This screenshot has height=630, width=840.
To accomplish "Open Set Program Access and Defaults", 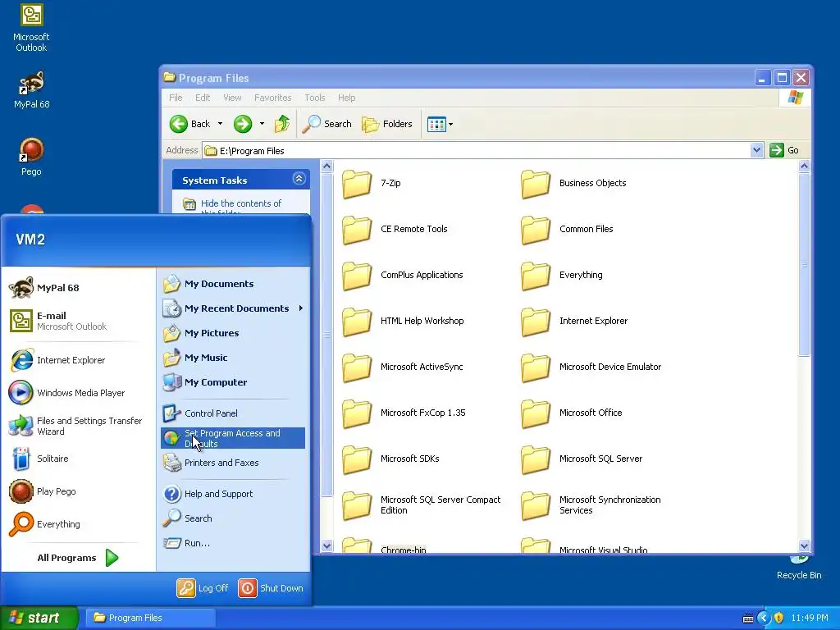I will tap(233, 438).
